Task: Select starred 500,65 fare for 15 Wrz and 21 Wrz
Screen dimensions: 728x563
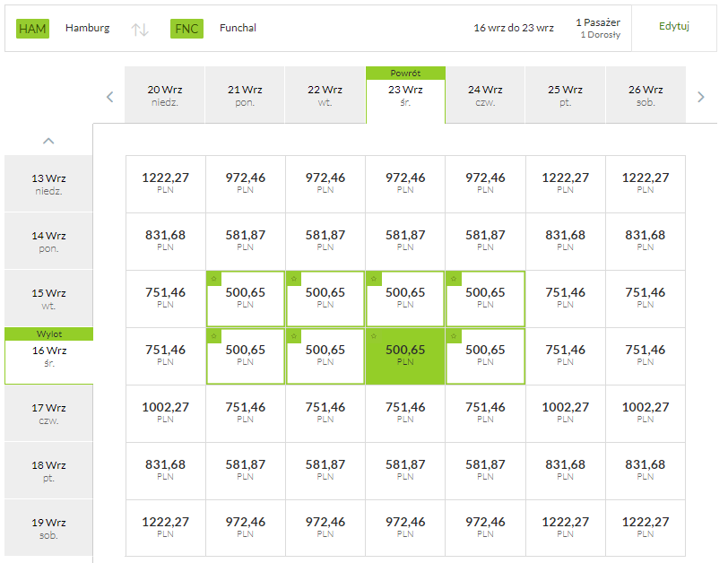Action: coord(245,299)
